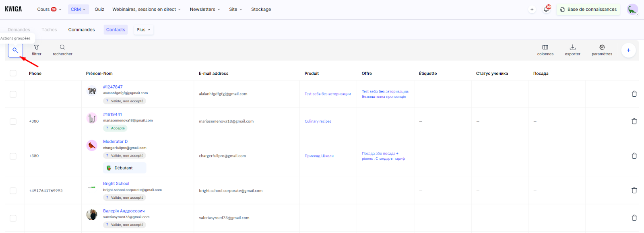Image resolution: width=644 pixels, height=233 pixels.
Task: Open the table parameters gear icon
Action: tap(602, 47)
